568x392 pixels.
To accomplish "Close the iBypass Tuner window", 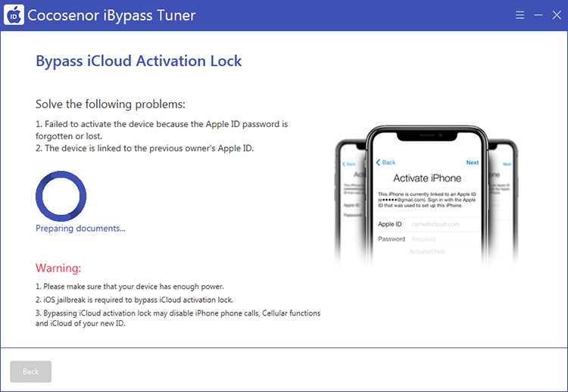I will pyautogui.click(x=557, y=15).
